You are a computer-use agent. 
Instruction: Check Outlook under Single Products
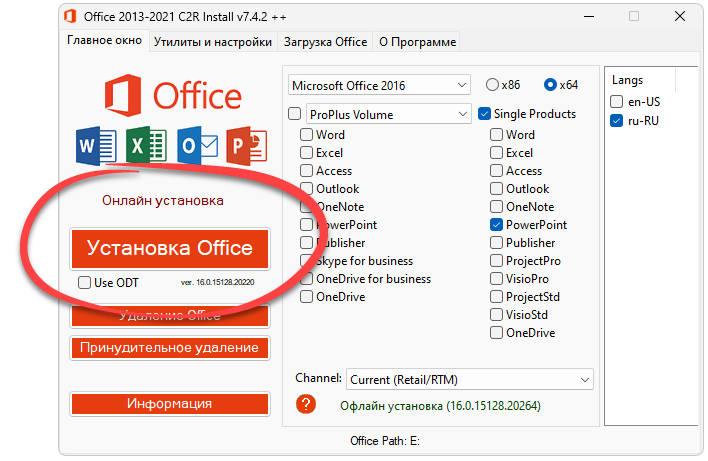point(496,189)
